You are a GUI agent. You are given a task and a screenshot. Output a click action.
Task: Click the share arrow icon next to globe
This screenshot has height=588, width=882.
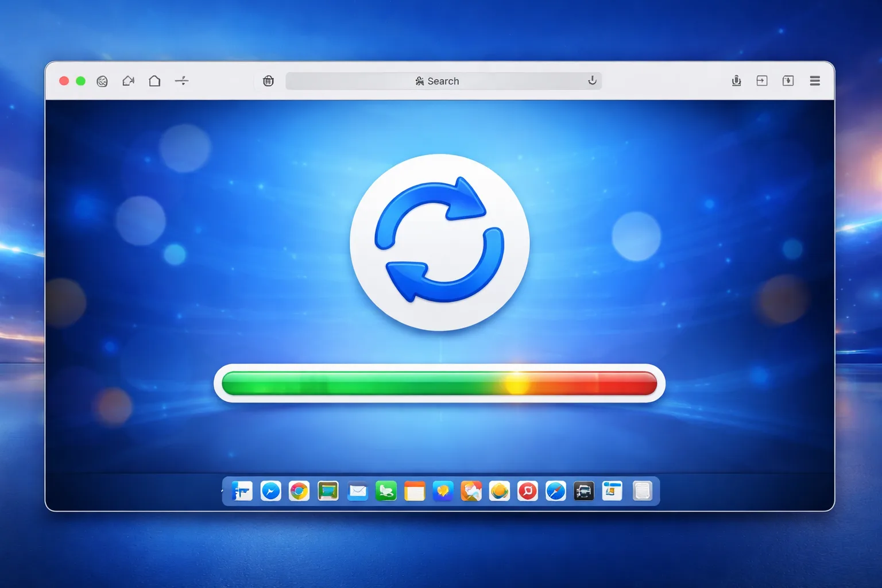click(x=128, y=81)
